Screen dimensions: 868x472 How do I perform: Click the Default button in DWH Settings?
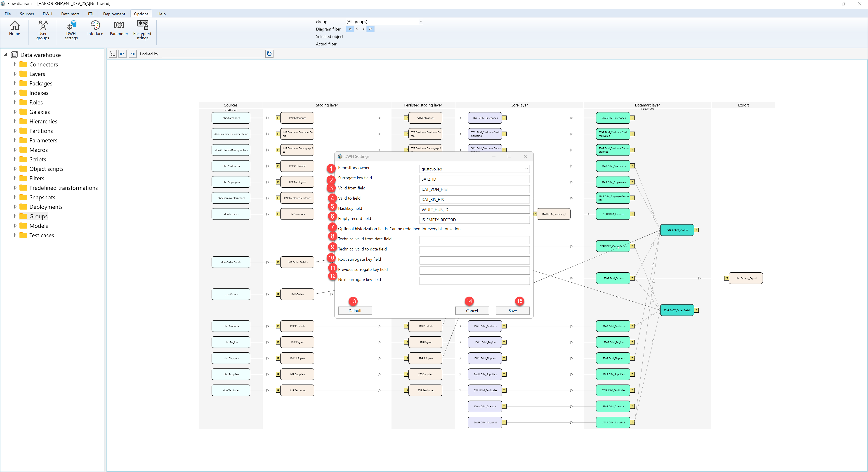click(x=355, y=311)
